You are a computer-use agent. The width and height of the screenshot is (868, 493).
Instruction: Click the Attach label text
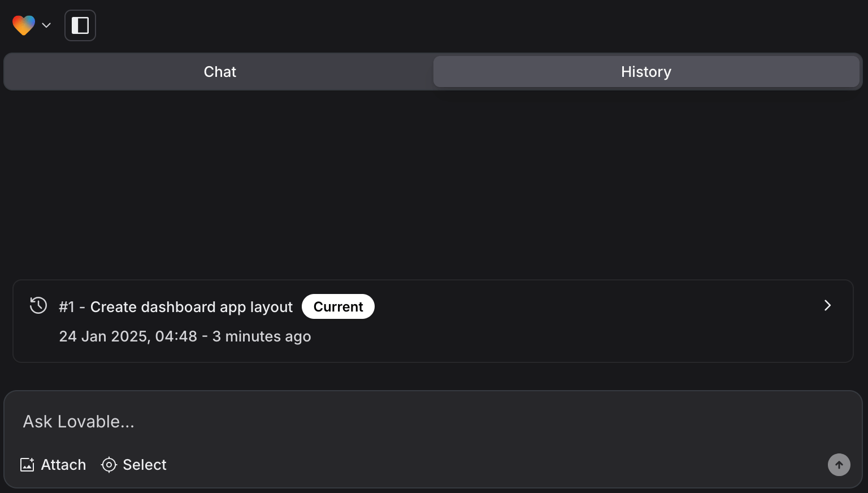point(63,465)
